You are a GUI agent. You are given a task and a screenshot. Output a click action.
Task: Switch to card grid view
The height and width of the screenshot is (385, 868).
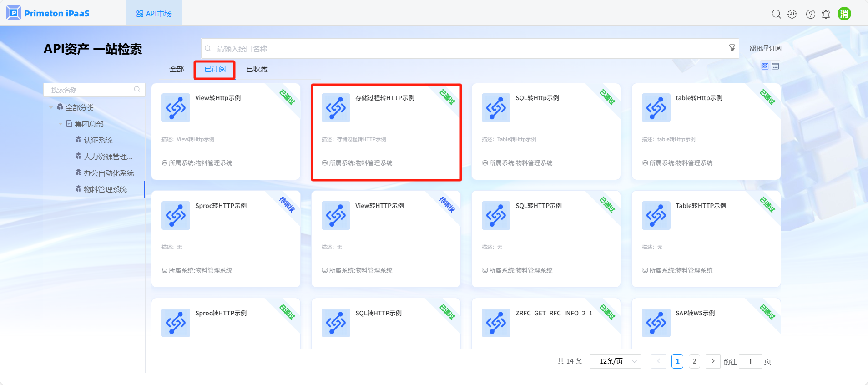pyautogui.click(x=765, y=66)
